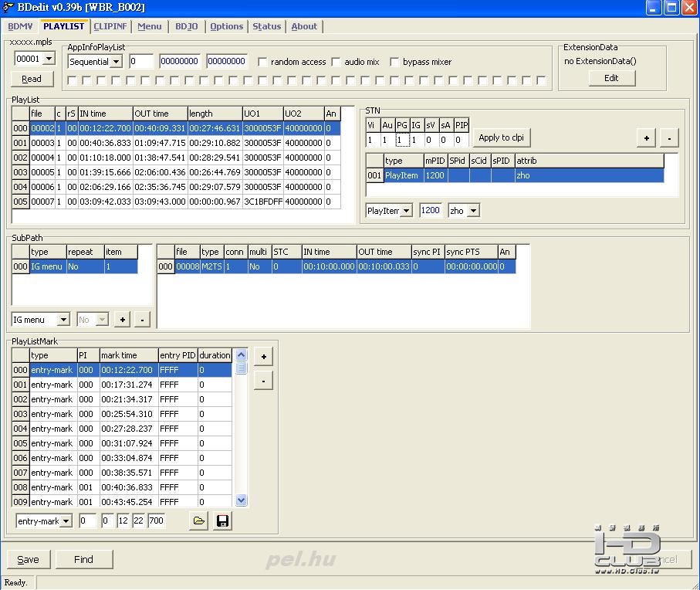This screenshot has height=590, width=700.
Task: Expand the 00001 mpls file dropdown
Action: click(49, 59)
